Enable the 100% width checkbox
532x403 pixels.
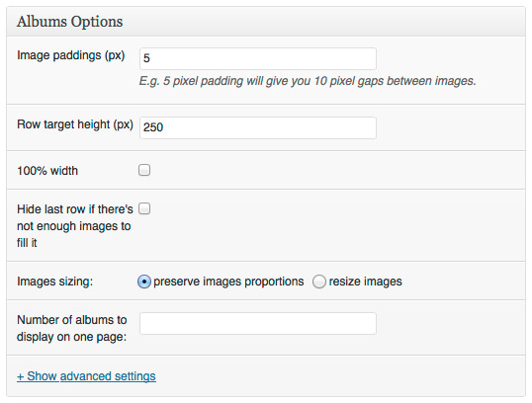coord(144,170)
